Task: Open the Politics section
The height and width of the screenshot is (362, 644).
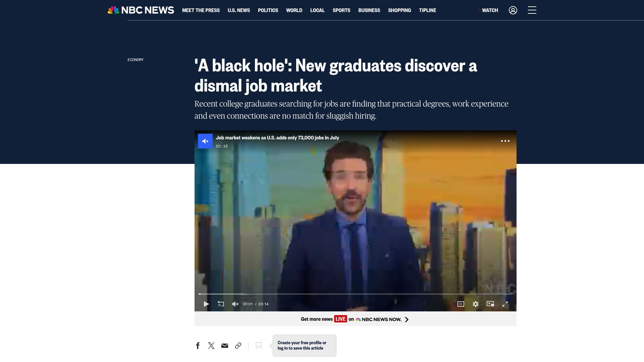Action: pos(268,10)
